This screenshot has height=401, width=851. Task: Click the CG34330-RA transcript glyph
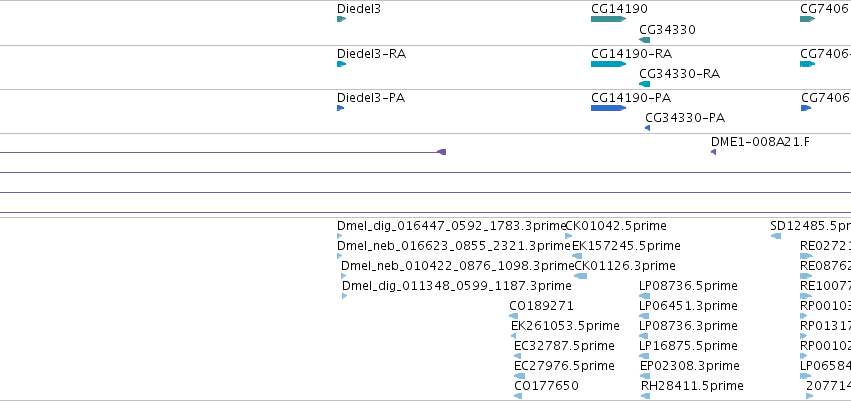click(645, 84)
